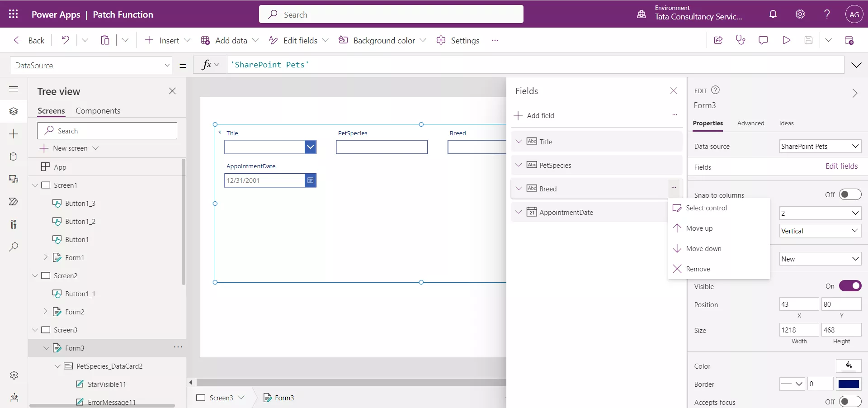Click New screen button
The image size is (868, 408).
coord(69,148)
